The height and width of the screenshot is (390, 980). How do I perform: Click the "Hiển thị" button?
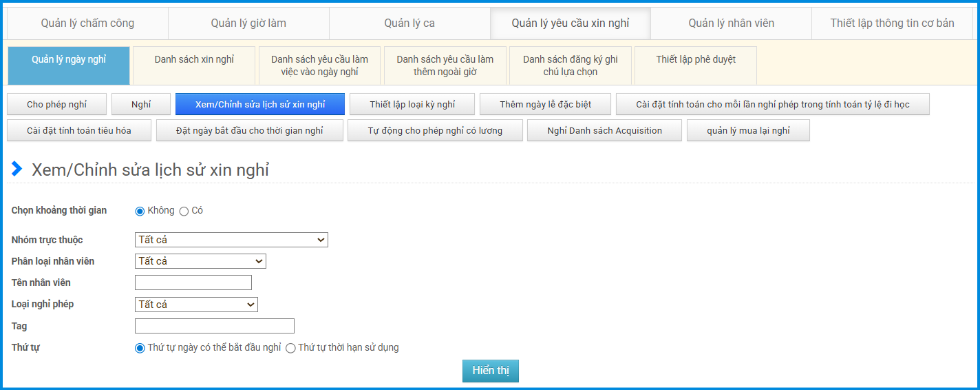click(490, 371)
